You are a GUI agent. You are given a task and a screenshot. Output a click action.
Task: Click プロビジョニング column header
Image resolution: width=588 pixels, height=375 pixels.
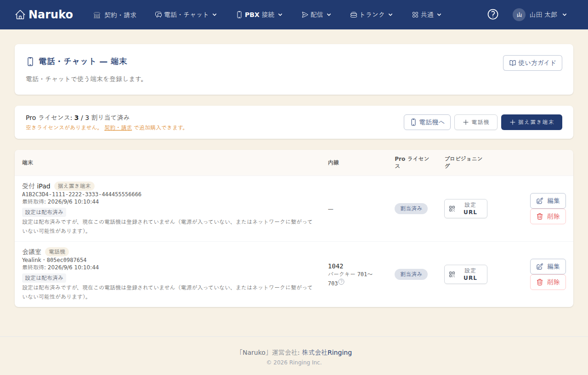(x=464, y=162)
